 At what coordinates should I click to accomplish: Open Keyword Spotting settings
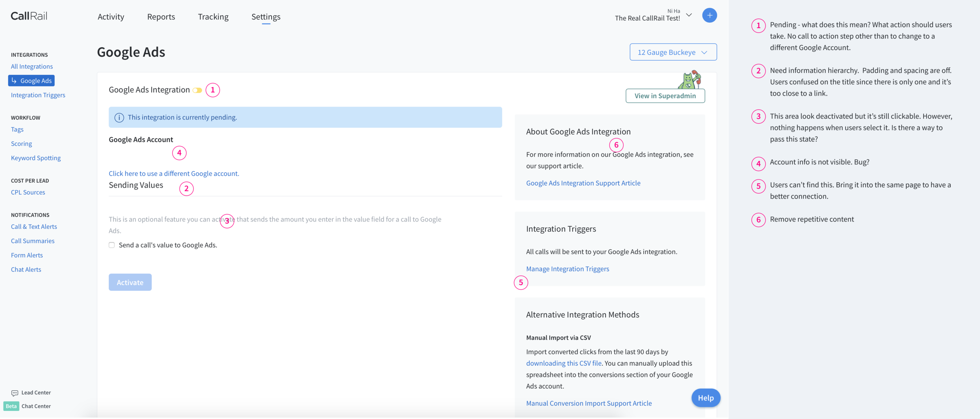coord(36,158)
